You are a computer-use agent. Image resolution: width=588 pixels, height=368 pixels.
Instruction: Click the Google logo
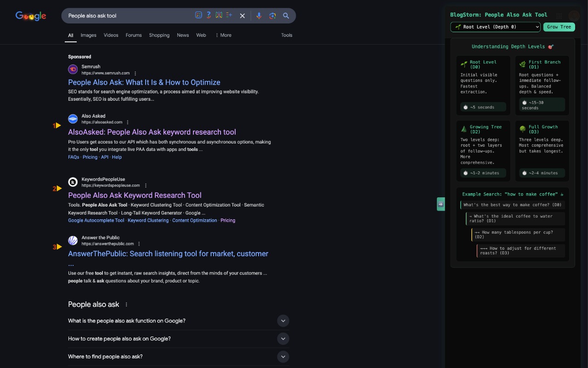click(x=31, y=16)
